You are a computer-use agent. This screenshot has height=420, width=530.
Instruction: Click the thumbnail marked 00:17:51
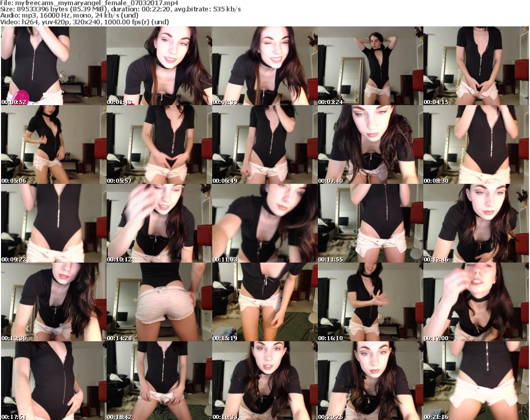[53, 381]
